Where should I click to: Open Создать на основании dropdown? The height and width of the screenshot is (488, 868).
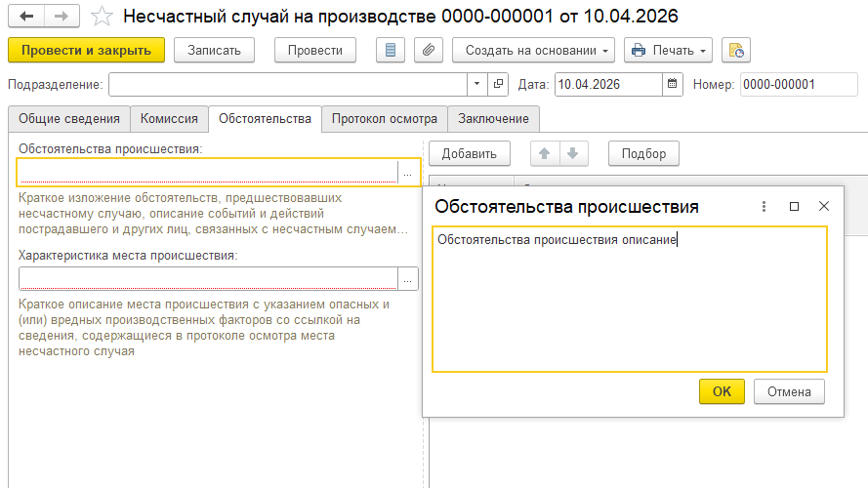coord(534,51)
